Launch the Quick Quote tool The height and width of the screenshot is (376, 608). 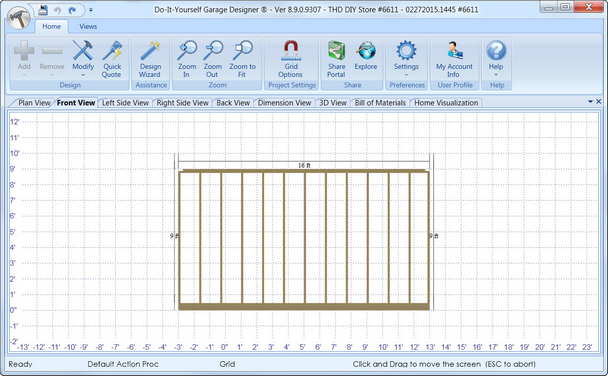coord(112,59)
